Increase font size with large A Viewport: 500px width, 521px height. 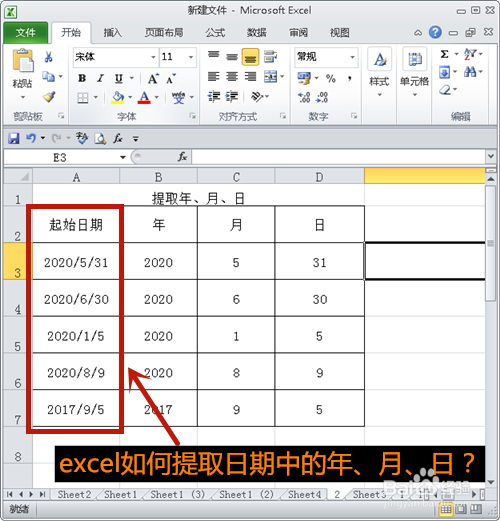click(x=153, y=79)
